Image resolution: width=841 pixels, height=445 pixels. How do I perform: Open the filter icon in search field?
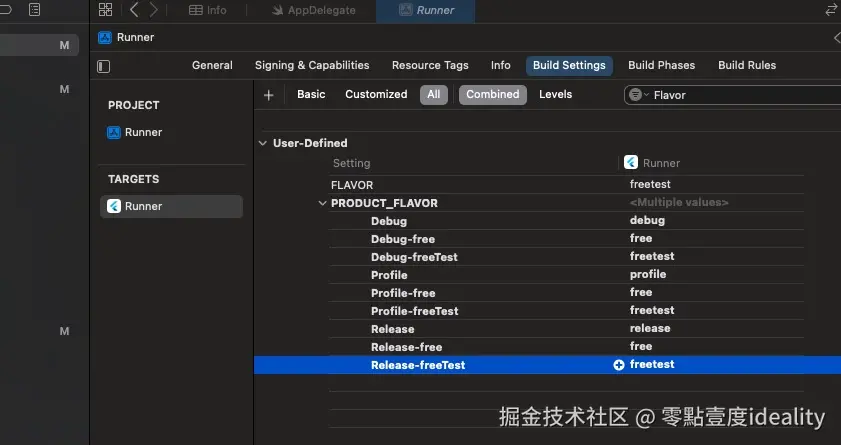point(638,95)
